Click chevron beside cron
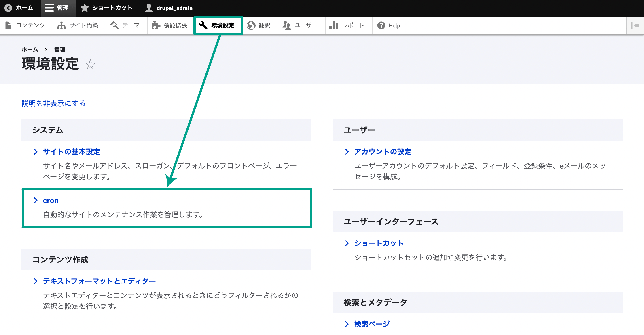 36,201
